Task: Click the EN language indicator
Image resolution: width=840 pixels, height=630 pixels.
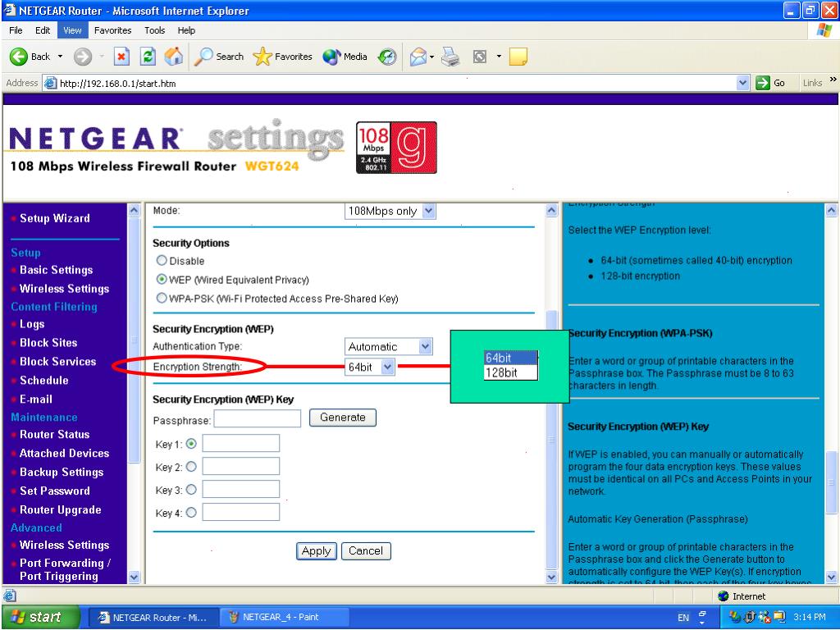Action: [x=683, y=617]
